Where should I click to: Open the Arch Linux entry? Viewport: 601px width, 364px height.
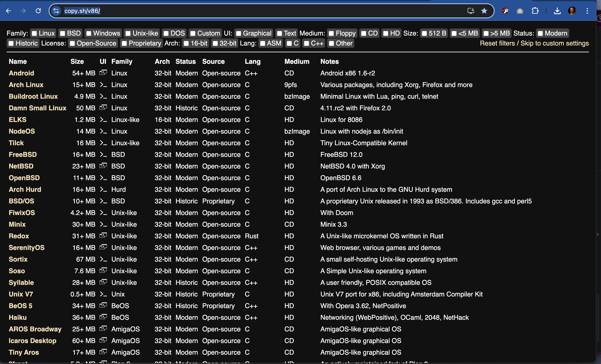coord(26,85)
